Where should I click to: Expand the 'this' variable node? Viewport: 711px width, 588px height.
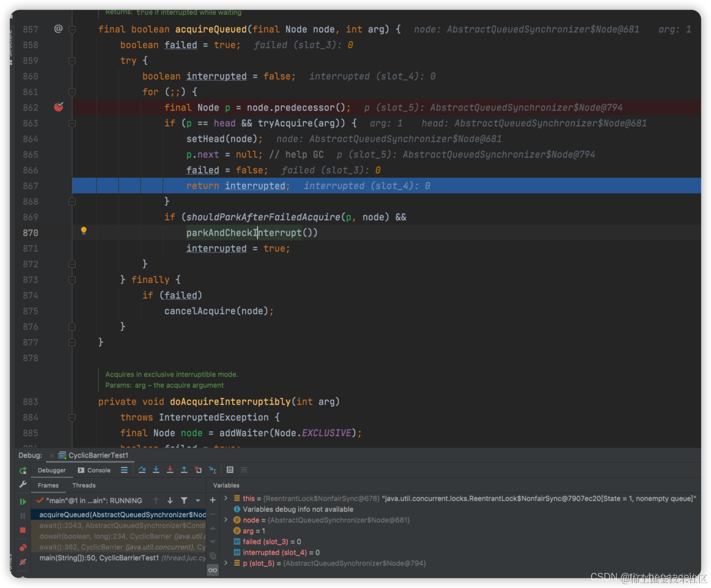pyautogui.click(x=226, y=498)
